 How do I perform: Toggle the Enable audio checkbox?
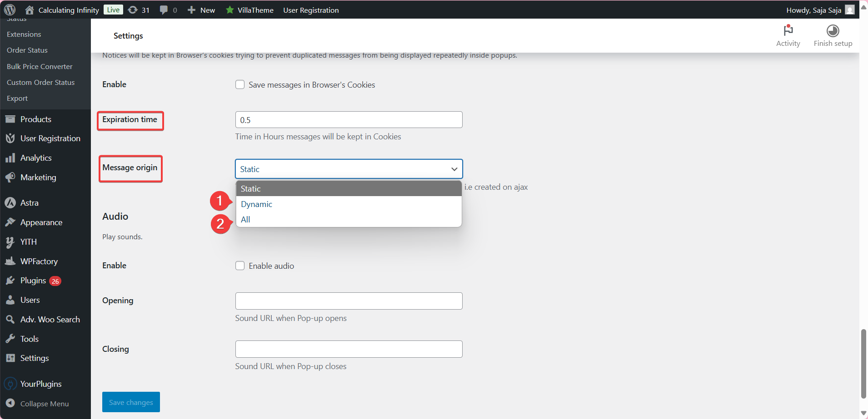240,266
